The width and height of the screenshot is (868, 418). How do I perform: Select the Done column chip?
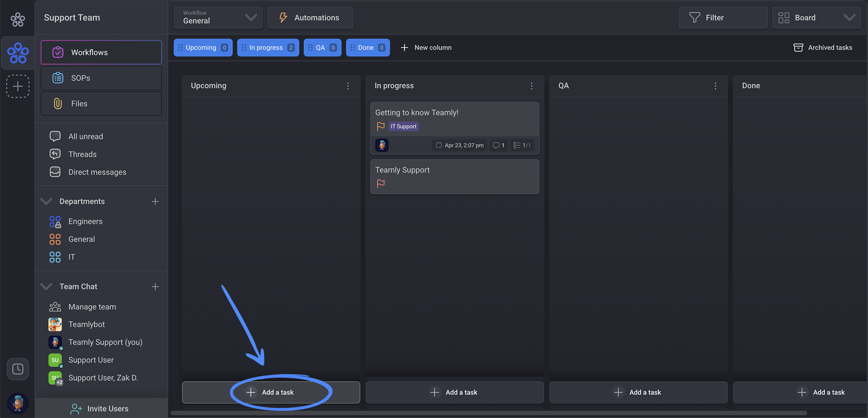368,47
